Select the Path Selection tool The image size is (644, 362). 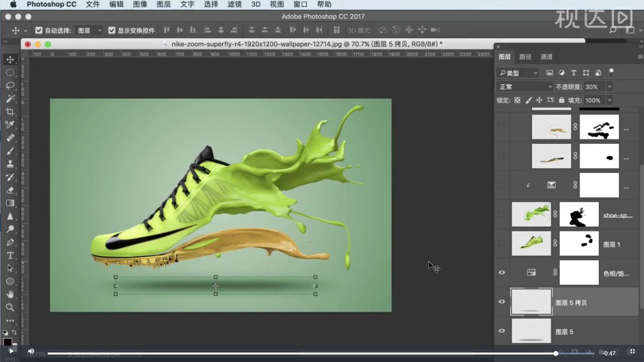coord(10,268)
